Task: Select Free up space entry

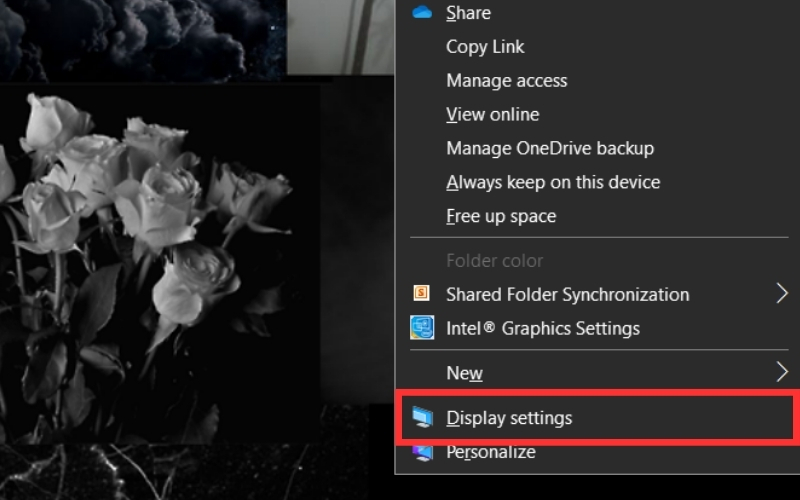Action: click(501, 216)
